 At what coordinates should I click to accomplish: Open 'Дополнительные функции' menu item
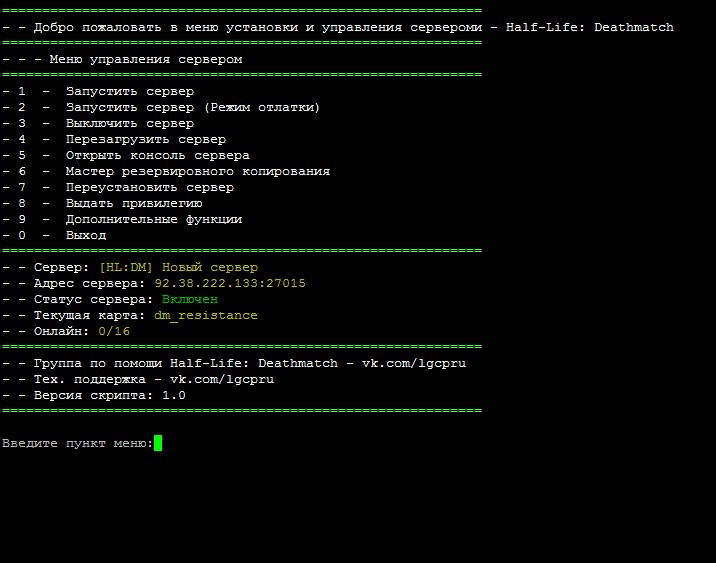[153, 220]
